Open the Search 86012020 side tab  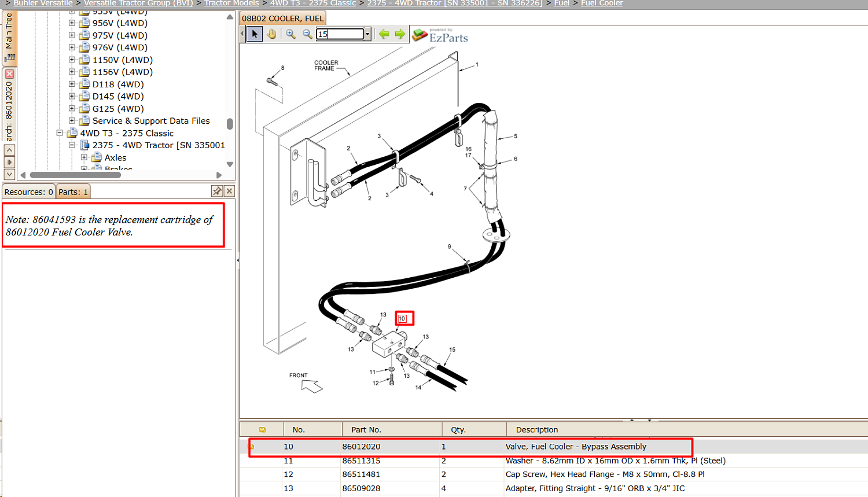9,105
